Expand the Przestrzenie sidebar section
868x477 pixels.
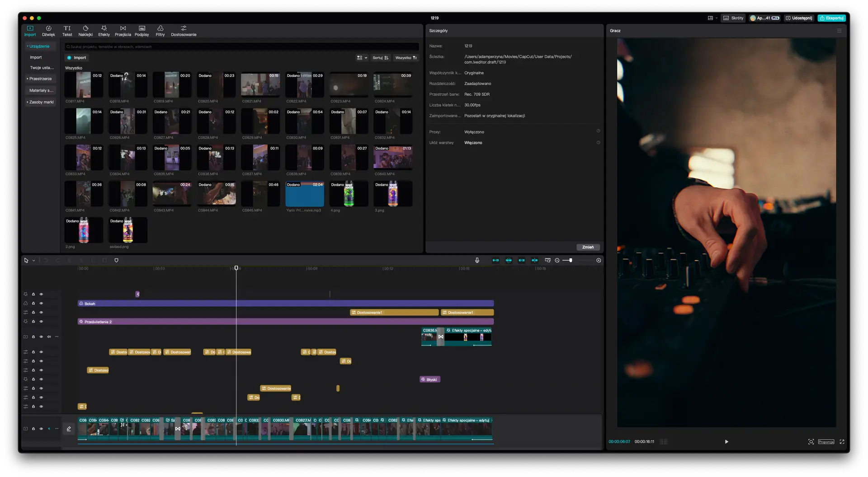pyautogui.click(x=40, y=79)
